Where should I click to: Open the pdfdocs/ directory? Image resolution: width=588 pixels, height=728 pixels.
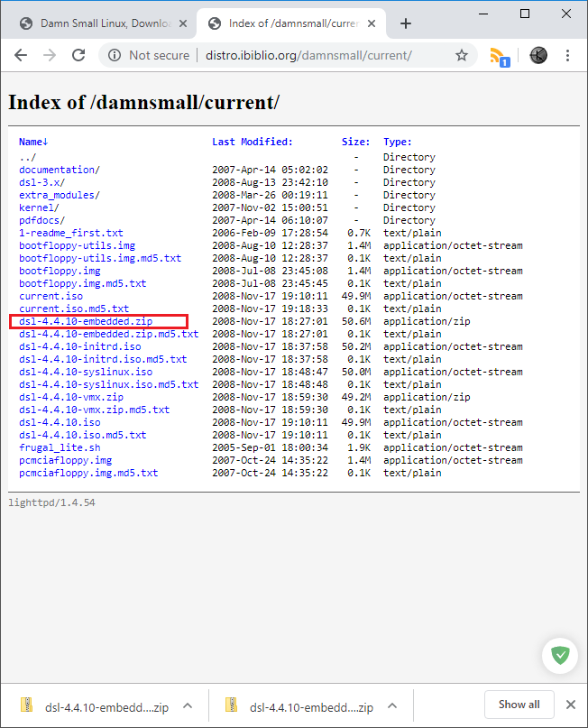coord(41,220)
